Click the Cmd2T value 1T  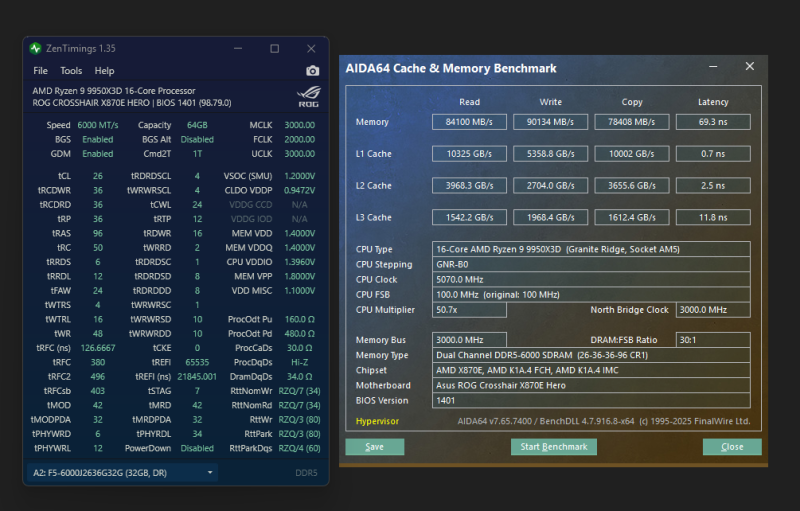tap(197, 154)
